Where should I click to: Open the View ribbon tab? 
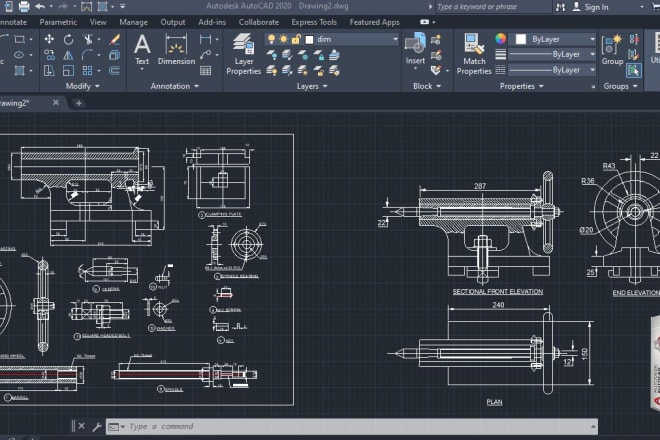98,22
